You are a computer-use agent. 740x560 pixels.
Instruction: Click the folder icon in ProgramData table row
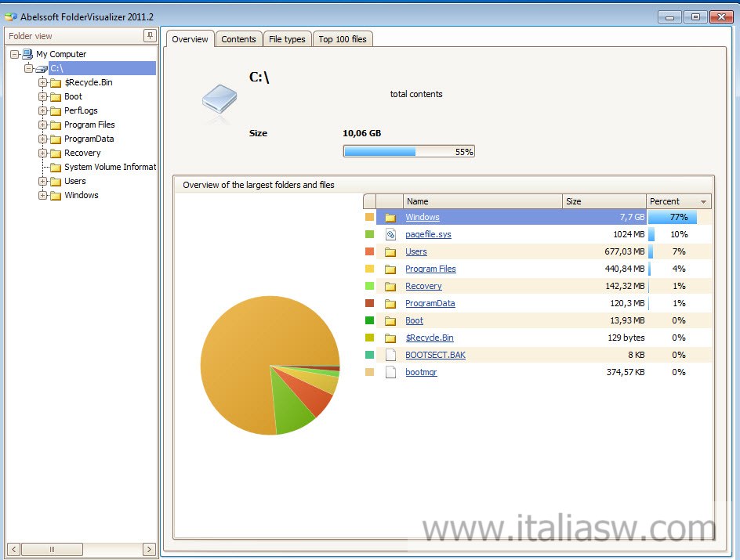pyautogui.click(x=390, y=304)
